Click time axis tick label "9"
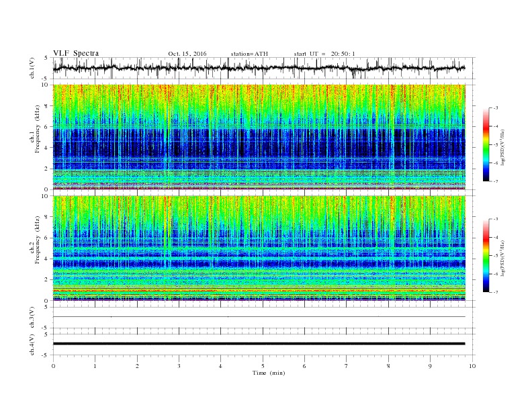Viewport: 532px width, 411px height. [430, 366]
